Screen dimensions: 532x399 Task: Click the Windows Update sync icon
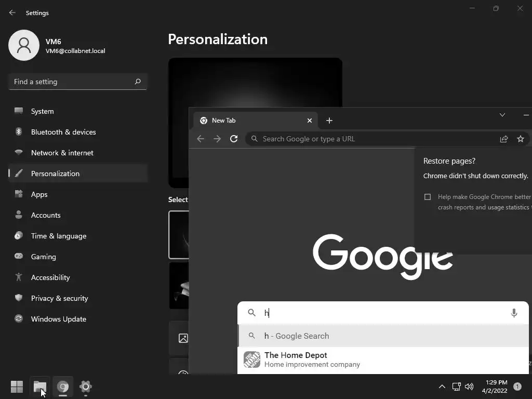click(19, 318)
